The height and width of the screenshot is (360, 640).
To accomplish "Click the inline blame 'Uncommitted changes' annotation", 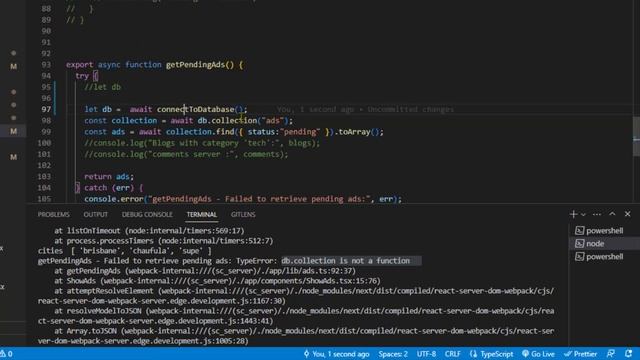I will tap(410, 109).
